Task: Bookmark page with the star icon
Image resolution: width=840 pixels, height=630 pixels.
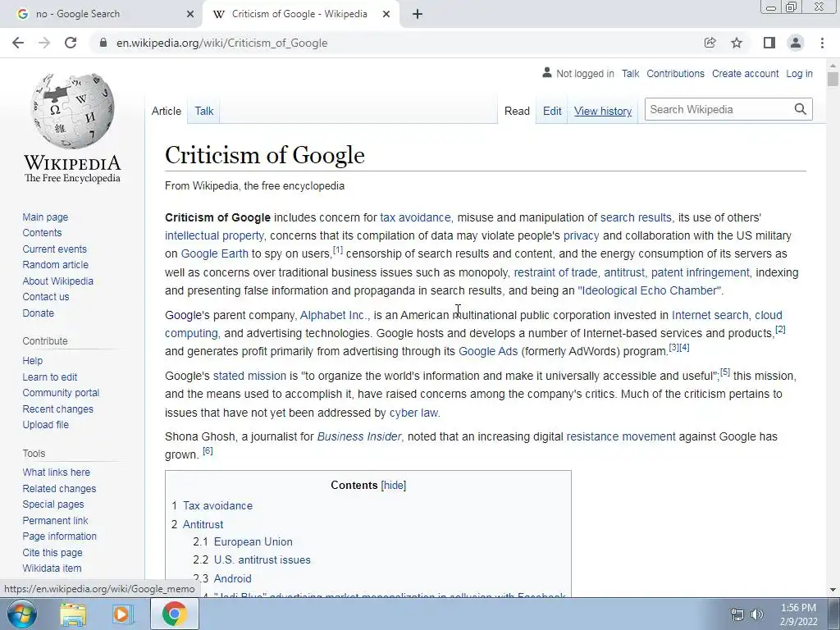Action: [737, 43]
